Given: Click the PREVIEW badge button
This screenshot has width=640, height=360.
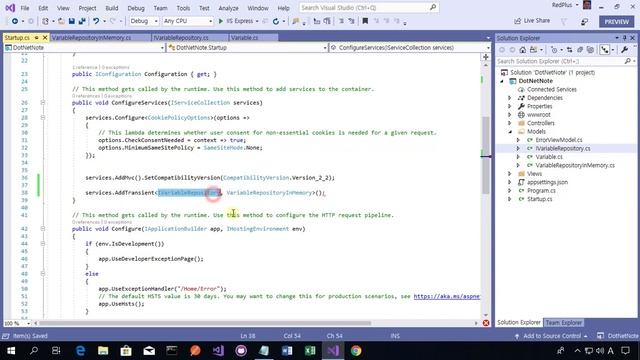Looking at the screenshot, I should [616, 22].
